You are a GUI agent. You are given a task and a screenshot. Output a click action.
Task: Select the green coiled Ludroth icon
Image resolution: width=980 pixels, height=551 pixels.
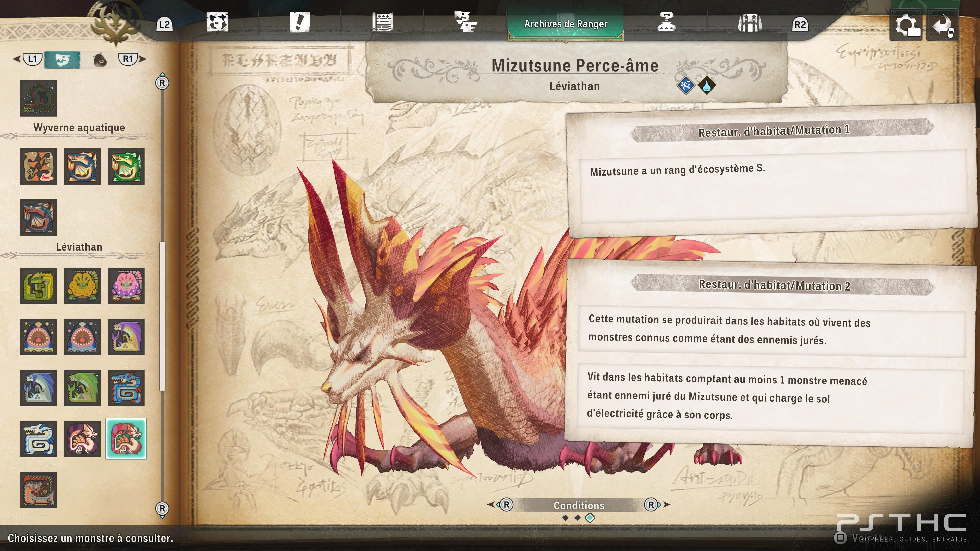point(39,286)
